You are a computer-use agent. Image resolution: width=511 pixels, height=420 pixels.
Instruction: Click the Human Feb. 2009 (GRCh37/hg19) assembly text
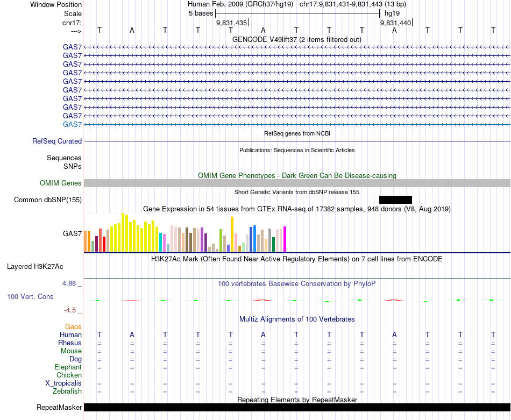tap(240, 4)
